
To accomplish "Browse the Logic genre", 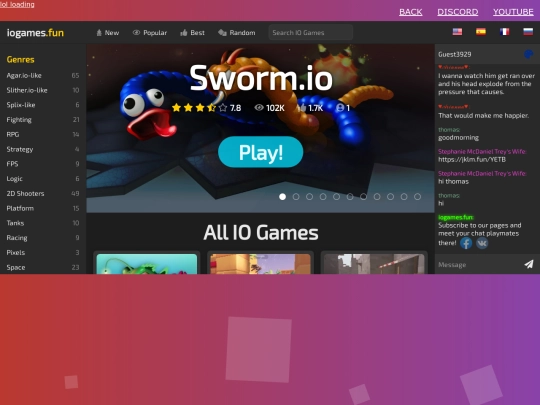I will pos(43,179).
